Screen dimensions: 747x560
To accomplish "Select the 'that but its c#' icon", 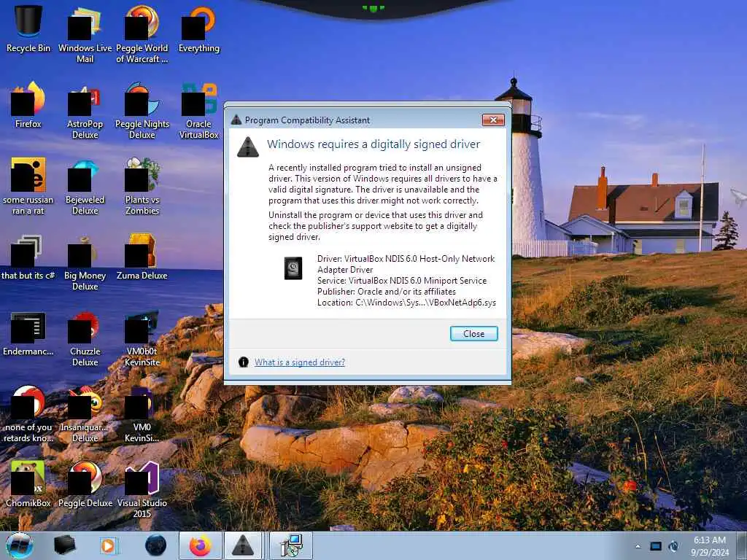I will point(28,257).
